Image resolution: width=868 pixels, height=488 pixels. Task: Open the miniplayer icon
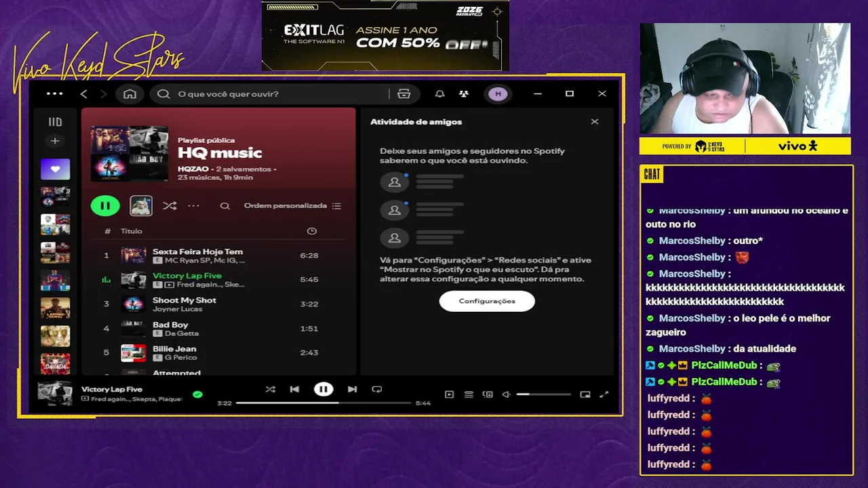point(585,394)
